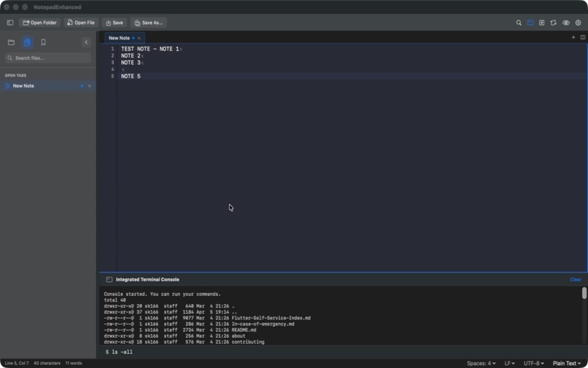Viewport: 588px width, 368px height.
Task: Click the NotepadEnhanced window title
Action: [x=57, y=7]
